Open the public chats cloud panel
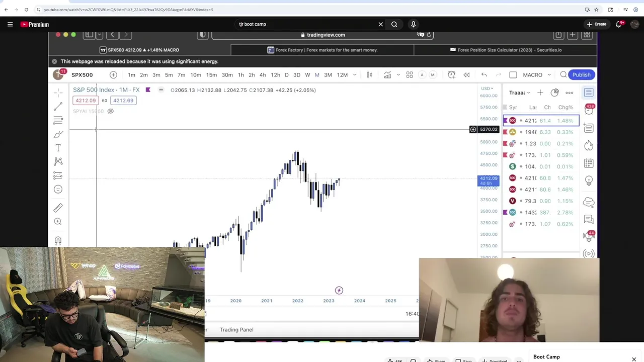This screenshot has height=362, width=644. [589, 202]
